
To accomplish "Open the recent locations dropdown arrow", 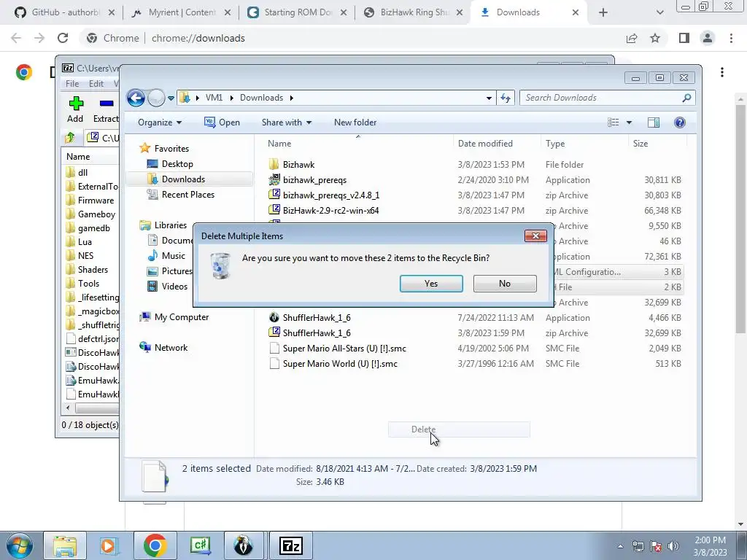I will [171, 98].
